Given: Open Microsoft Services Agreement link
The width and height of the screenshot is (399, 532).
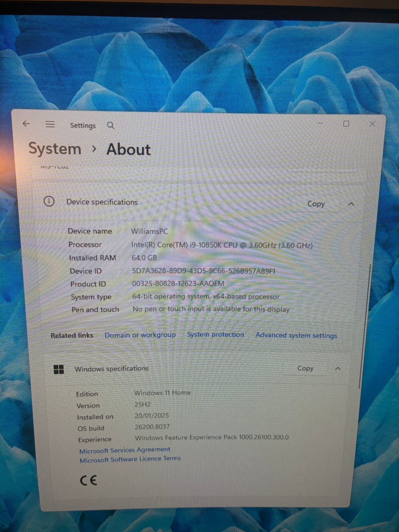Looking at the screenshot, I should click(125, 450).
